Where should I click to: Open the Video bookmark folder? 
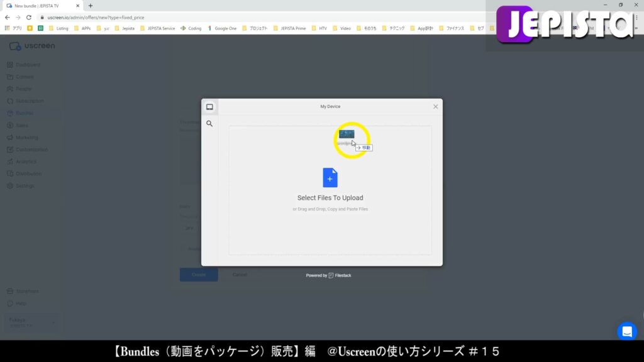(341, 28)
